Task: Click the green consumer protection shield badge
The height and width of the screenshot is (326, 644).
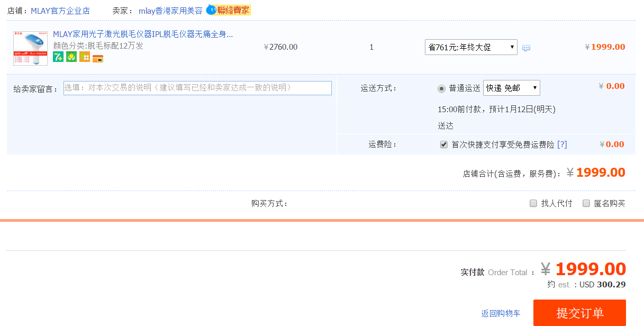Action: pyautogui.click(x=71, y=57)
